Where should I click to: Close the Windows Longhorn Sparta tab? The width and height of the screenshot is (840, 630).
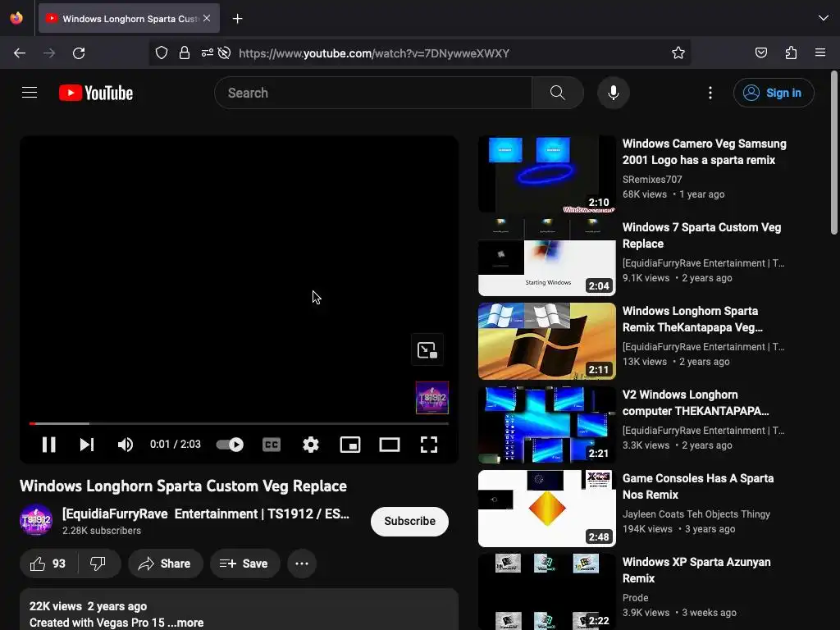click(x=207, y=18)
